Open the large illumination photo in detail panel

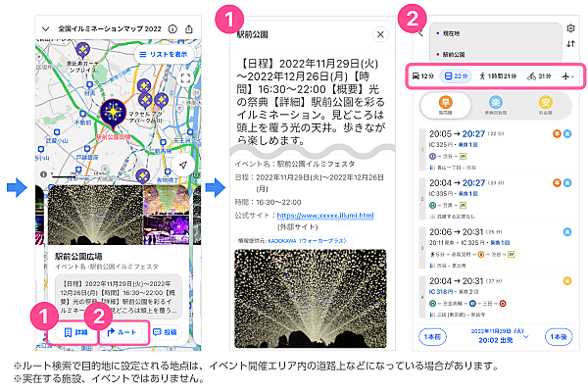(x=311, y=299)
